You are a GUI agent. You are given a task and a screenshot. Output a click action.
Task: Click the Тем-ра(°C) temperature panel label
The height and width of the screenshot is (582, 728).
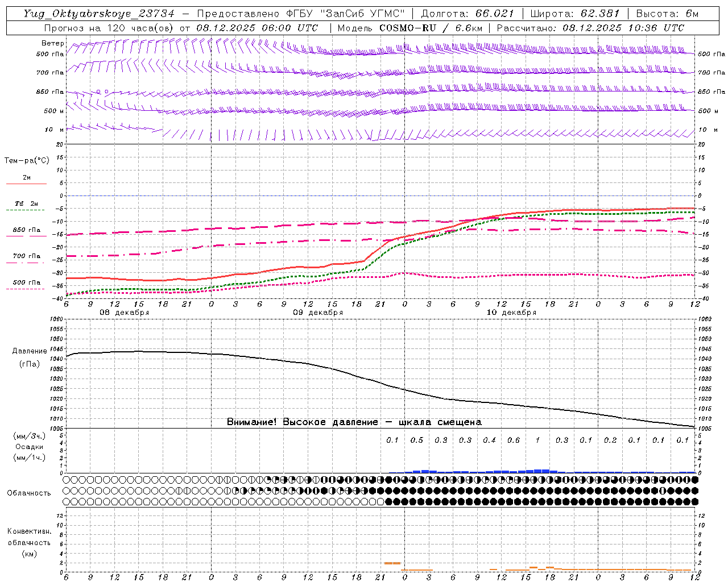click(x=27, y=161)
